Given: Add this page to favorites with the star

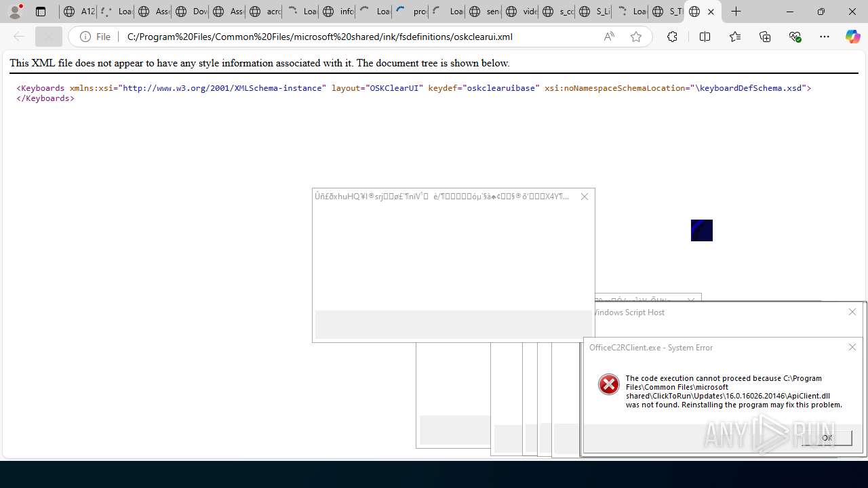Looking at the screenshot, I should pos(636,37).
